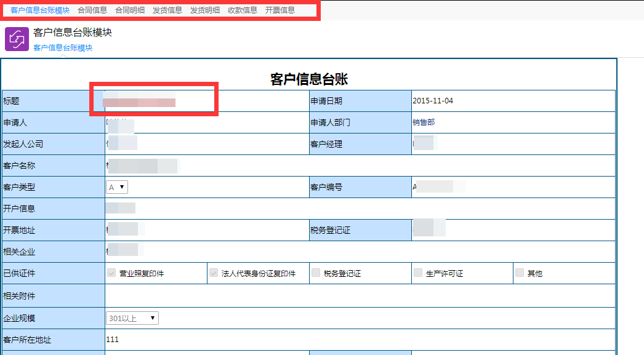Click the 已供证件 label cell
This screenshot has height=355, width=644.
(54, 273)
